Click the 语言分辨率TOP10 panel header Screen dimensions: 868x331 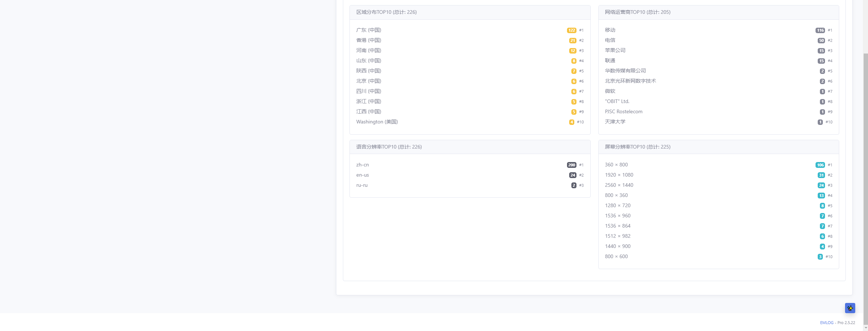coord(470,147)
